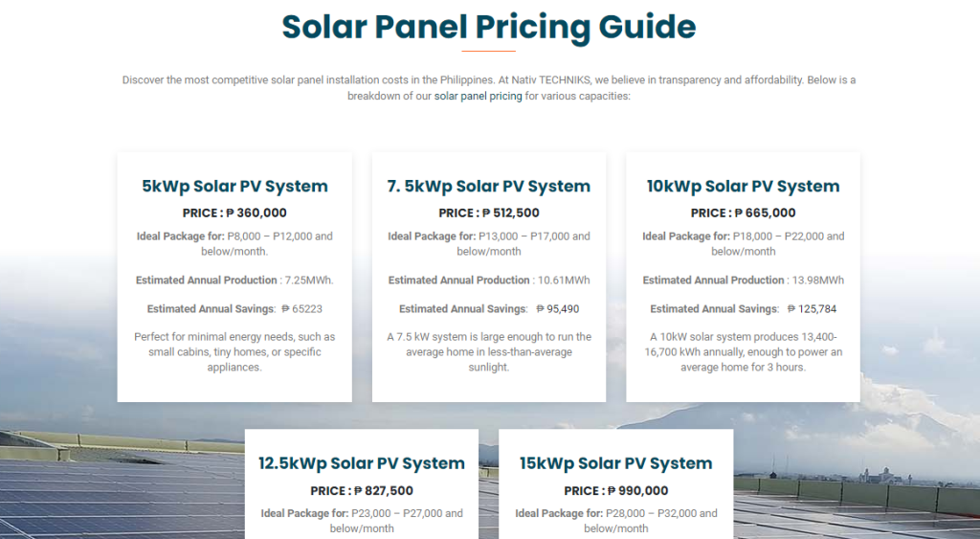Click the intro paragraph mentioning Nativ TECHNIKS
This screenshot has height=539, width=980.
click(489, 80)
